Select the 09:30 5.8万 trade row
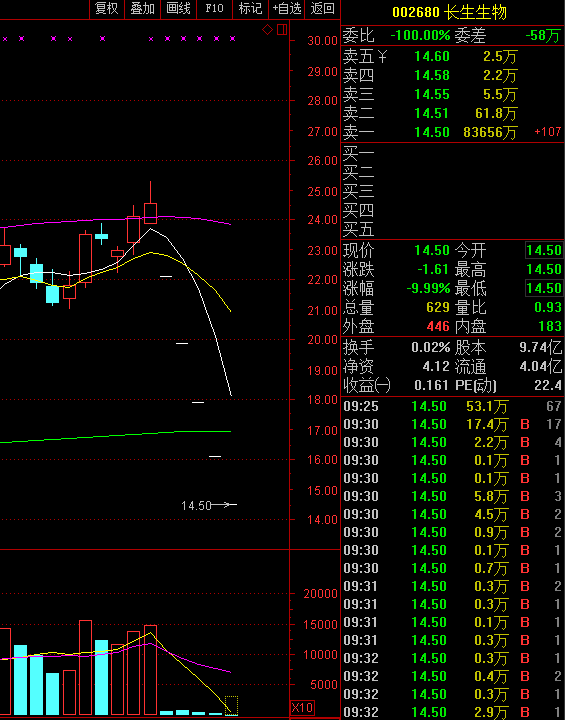 [x=452, y=497]
